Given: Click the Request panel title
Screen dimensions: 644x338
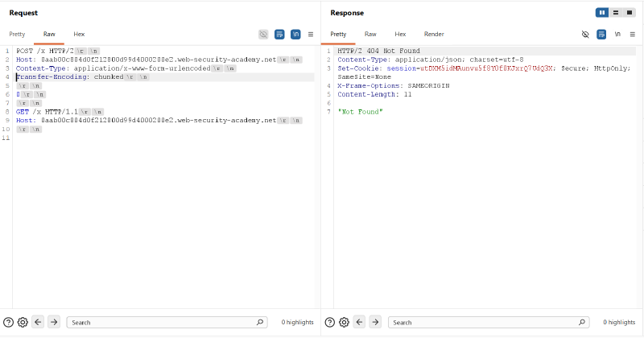Looking at the screenshot, I should [x=23, y=13].
